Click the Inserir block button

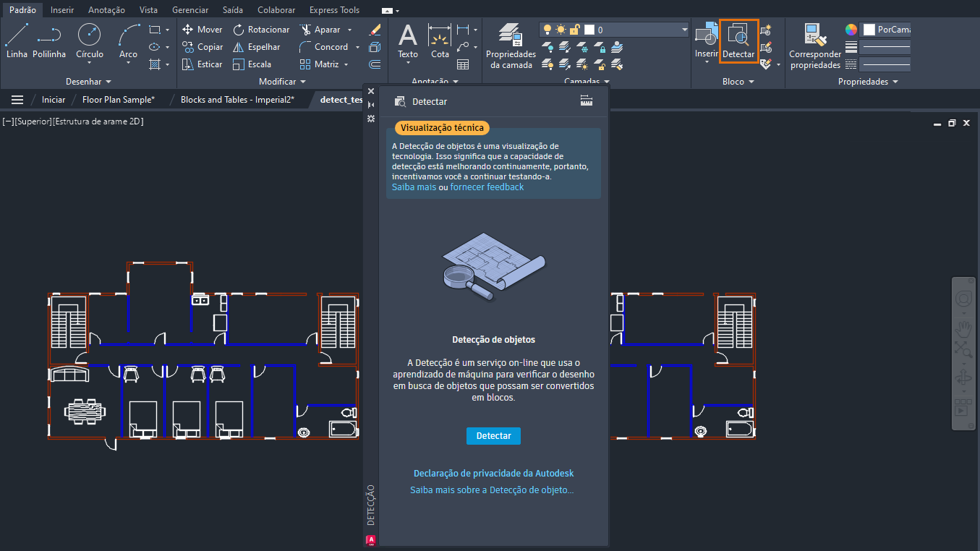(x=707, y=41)
